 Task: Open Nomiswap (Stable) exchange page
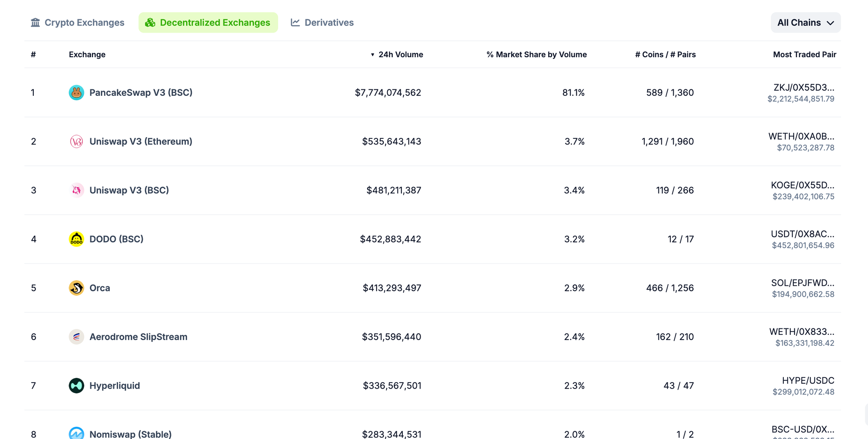click(130, 434)
